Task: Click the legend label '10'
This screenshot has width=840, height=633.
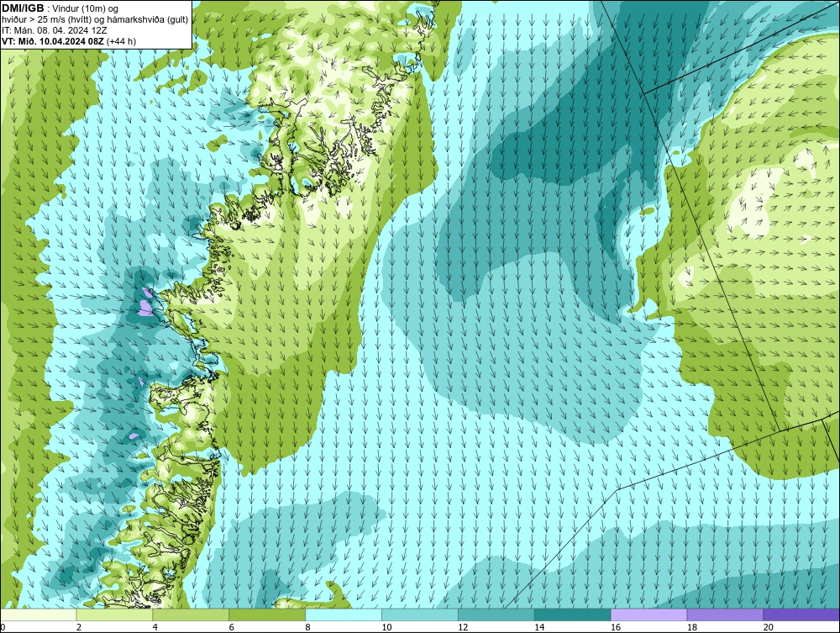Action: [x=386, y=627]
